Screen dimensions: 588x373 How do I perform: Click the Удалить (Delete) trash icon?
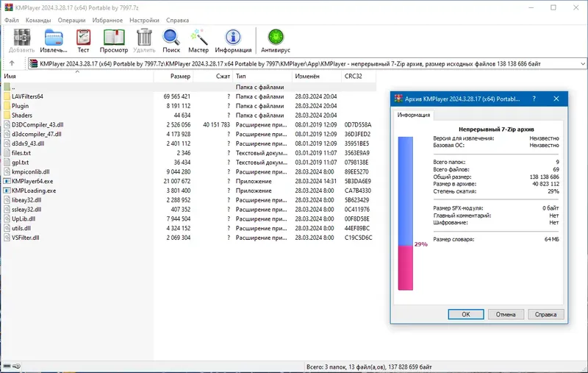point(144,38)
